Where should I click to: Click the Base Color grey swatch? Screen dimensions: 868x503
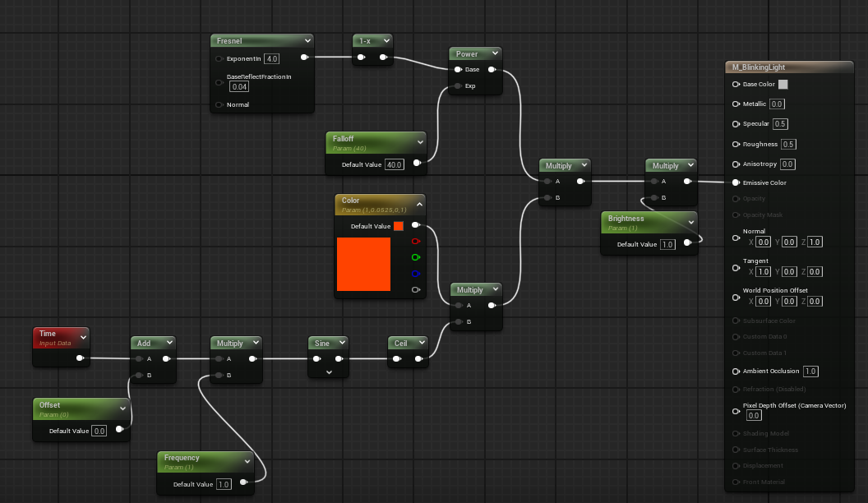point(783,84)
